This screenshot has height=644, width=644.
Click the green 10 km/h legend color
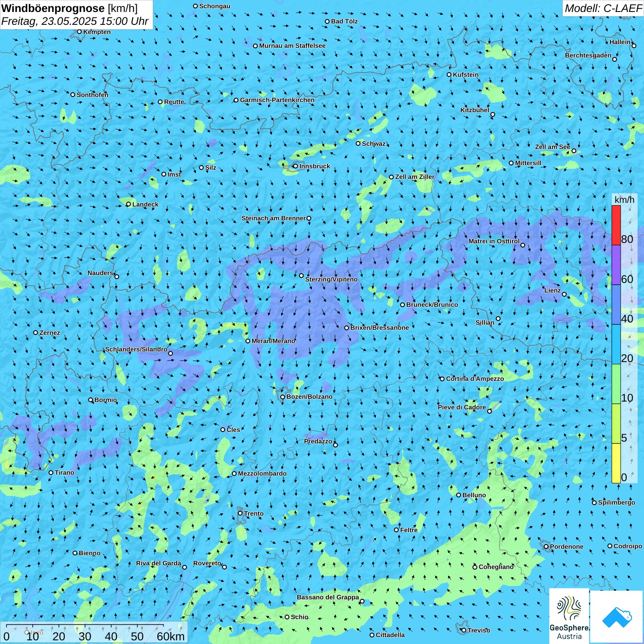616,384
